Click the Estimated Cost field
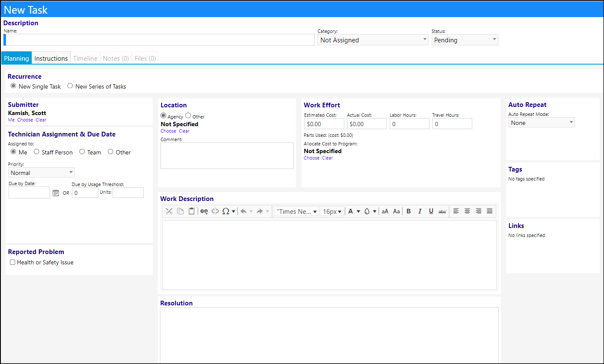 tap(324, 124)
